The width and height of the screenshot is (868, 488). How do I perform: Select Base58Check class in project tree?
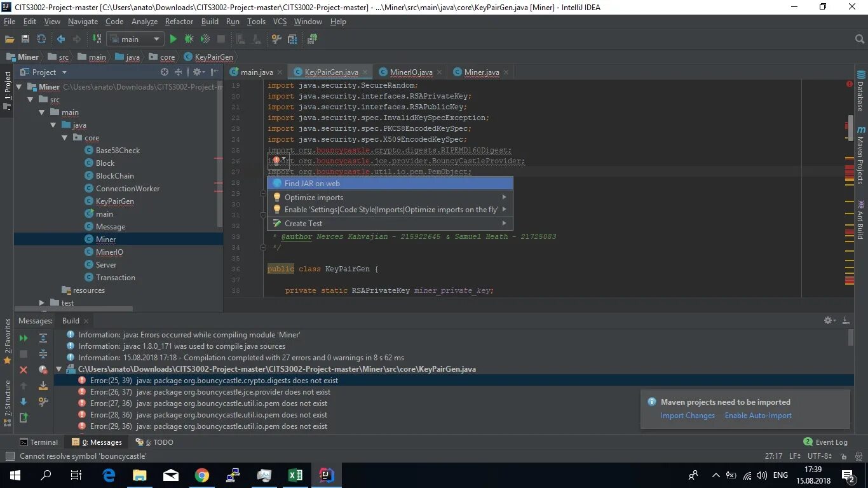(118, 151)
